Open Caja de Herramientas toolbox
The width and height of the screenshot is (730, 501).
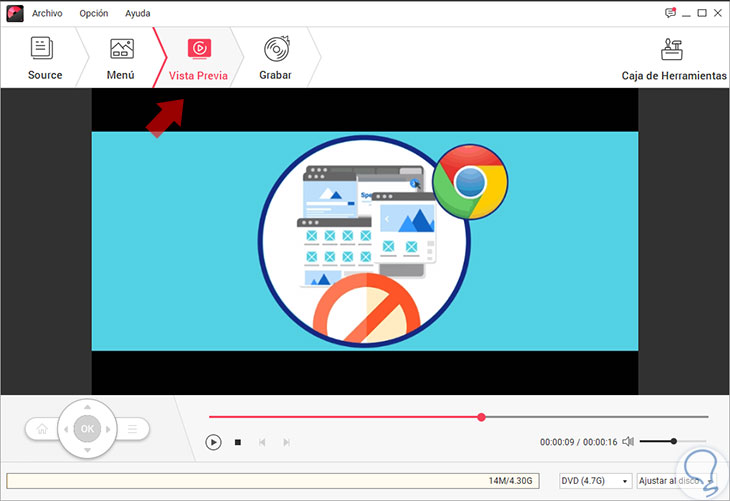(674, 59)
